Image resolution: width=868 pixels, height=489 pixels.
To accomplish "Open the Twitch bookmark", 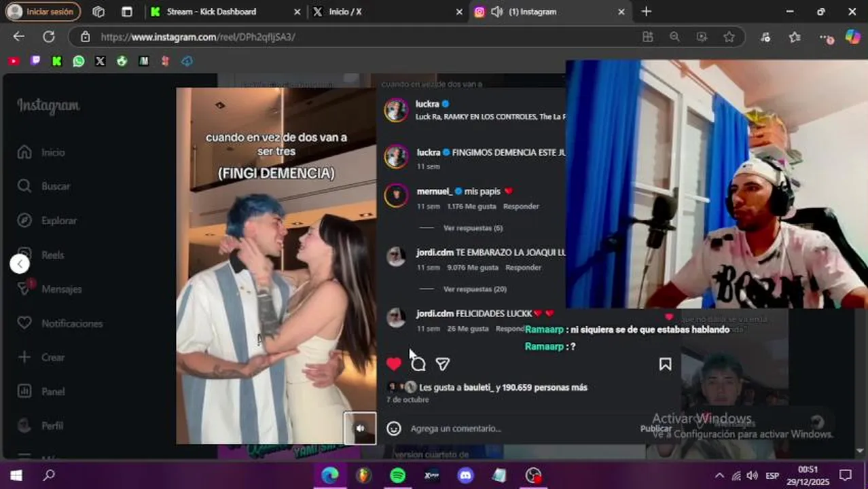I will (x=35, y=61).
